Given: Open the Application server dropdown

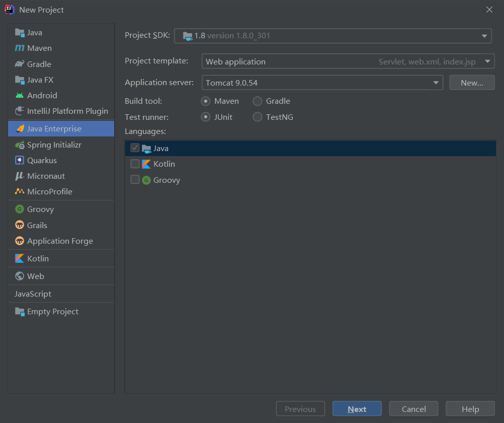Looking at the screenshot, I should [x=322, y=83].
